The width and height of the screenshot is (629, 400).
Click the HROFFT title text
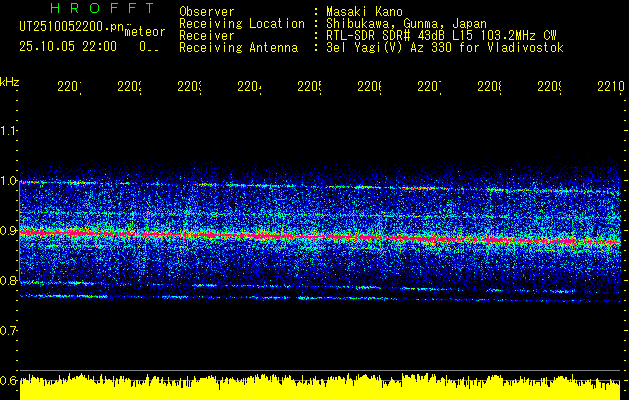coord(102,8)
